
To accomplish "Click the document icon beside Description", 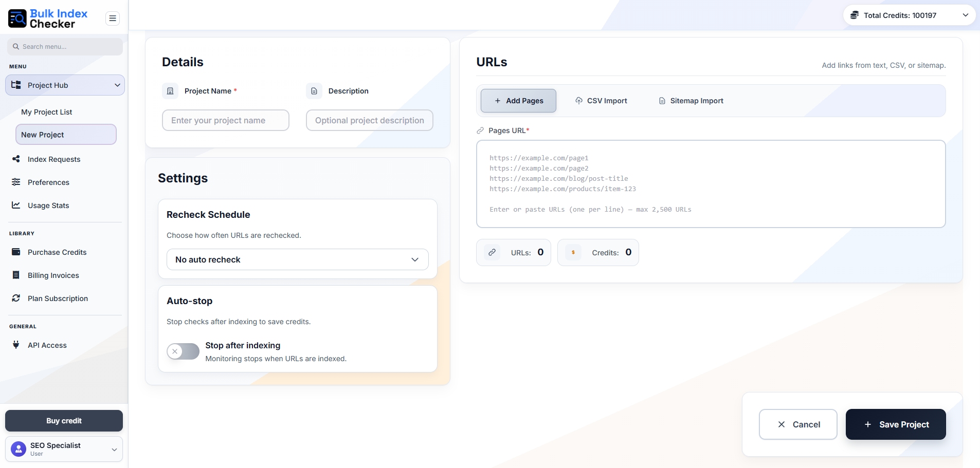I will (314, 91).
